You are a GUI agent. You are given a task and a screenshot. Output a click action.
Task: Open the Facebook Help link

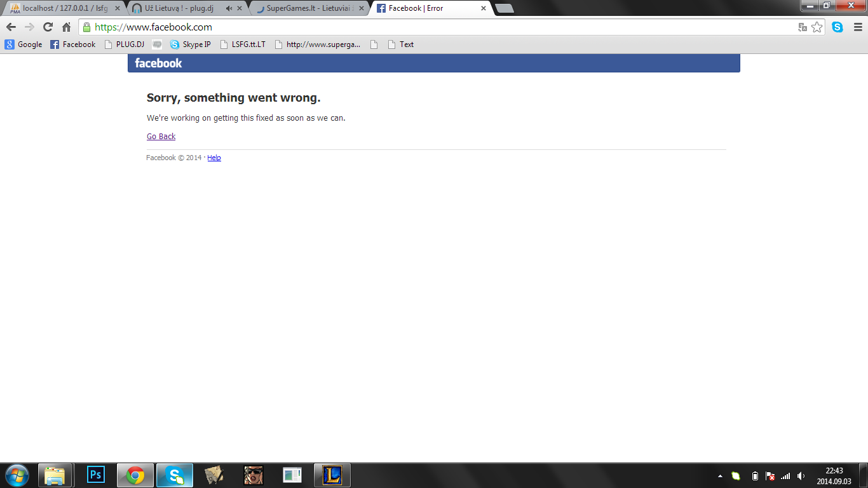[x=214, y=158]
